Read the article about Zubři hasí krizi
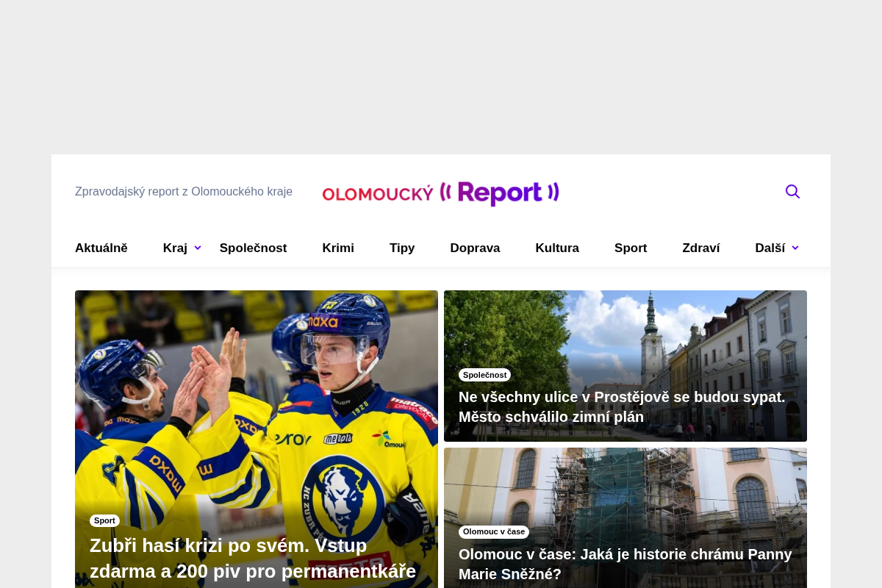 (x=253, y=559)
